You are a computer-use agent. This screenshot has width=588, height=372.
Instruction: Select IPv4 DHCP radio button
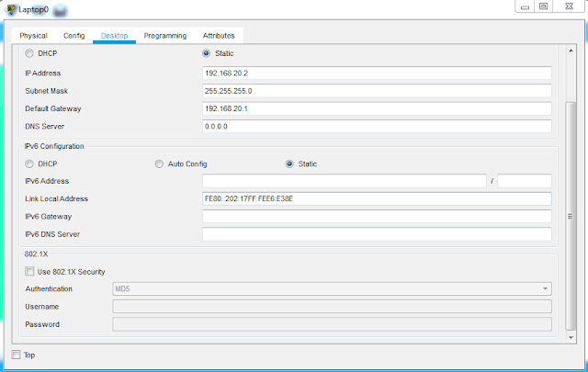tap(29, 53)
